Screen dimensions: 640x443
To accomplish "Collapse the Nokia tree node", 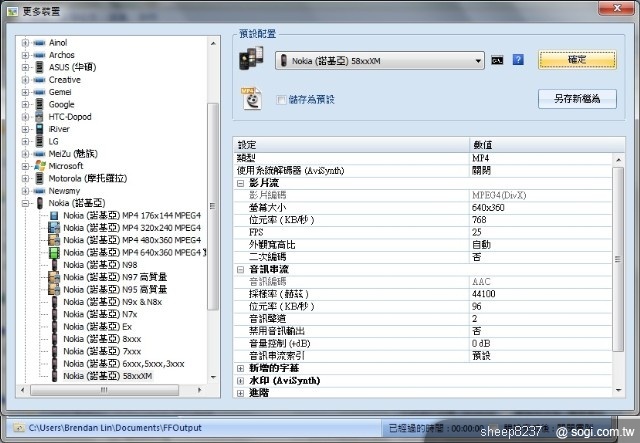I will coord(25,203).
